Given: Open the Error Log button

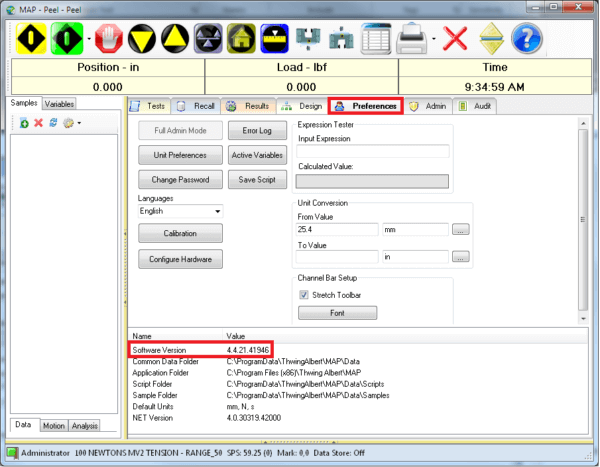Looking at the screenshot, I should point(257,131).
